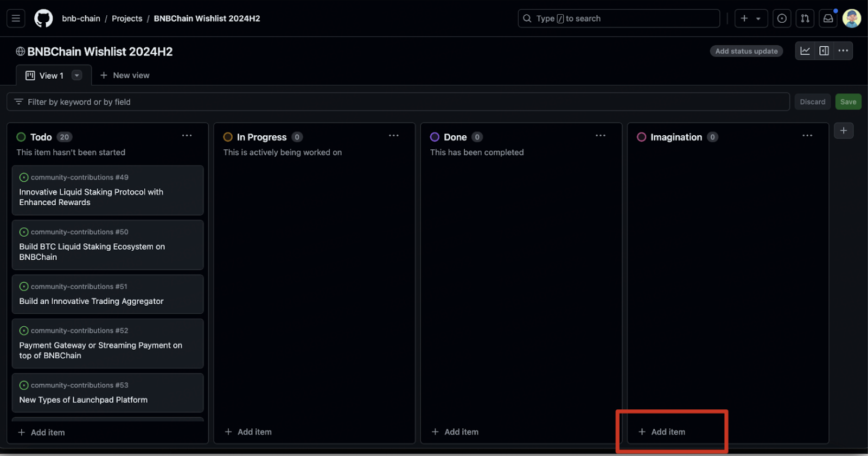Add a new column with plus button

click(x=844, y=131)
